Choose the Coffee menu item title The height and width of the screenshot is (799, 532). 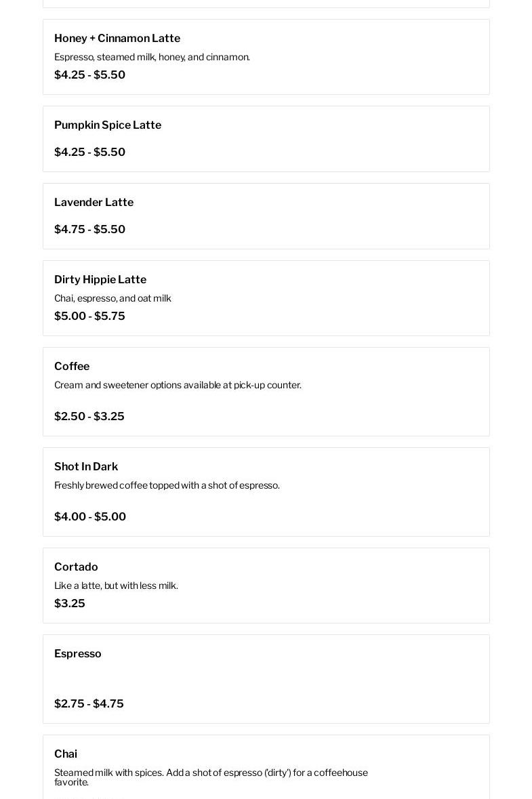coord(72,367)
